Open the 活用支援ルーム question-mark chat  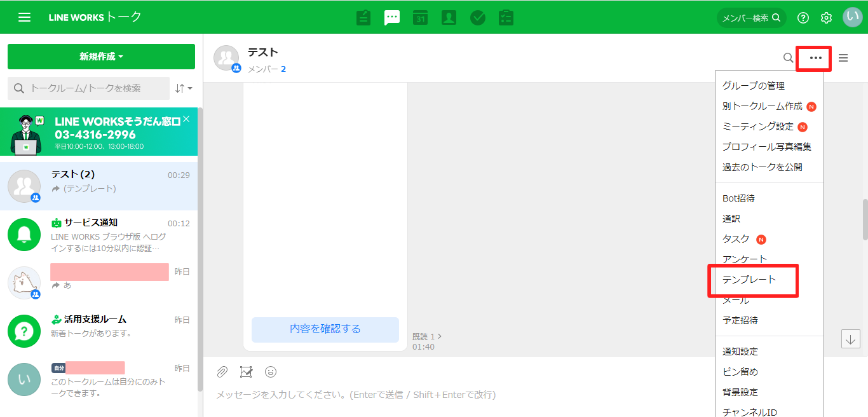click(x=98, y=331)
